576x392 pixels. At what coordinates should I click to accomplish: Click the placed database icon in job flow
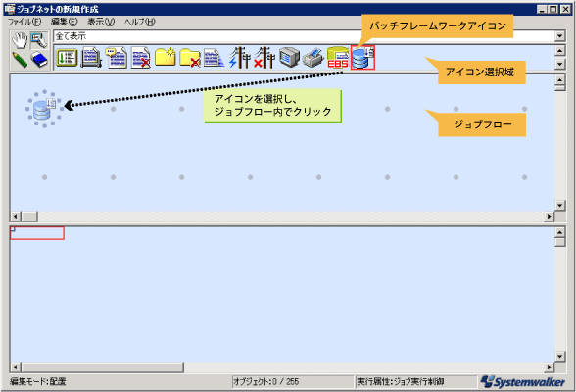(x=44, y=109)
